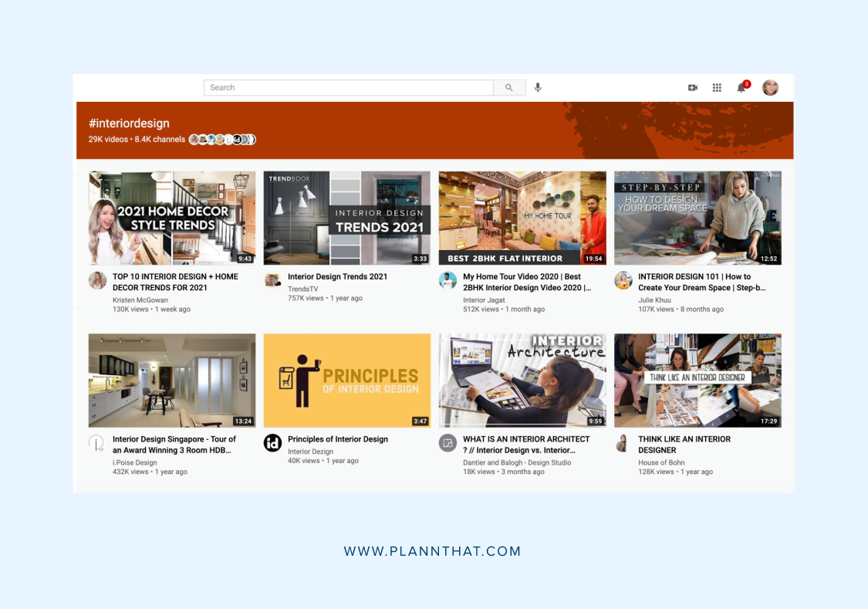Click the Kristen McGowan channel avatar
The height and width of the screenshot is (609, 868).
coord(97,280)
